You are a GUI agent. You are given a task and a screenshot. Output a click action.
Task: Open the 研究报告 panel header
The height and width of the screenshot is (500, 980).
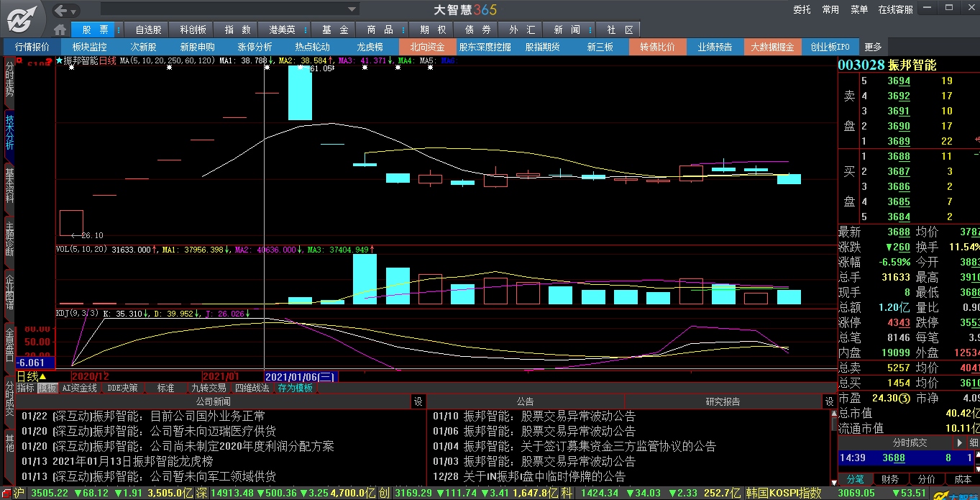point(723,401)
